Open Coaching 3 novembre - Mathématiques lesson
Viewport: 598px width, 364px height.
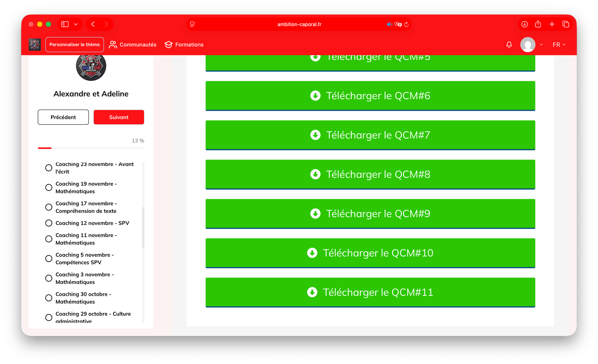point(85,278)
